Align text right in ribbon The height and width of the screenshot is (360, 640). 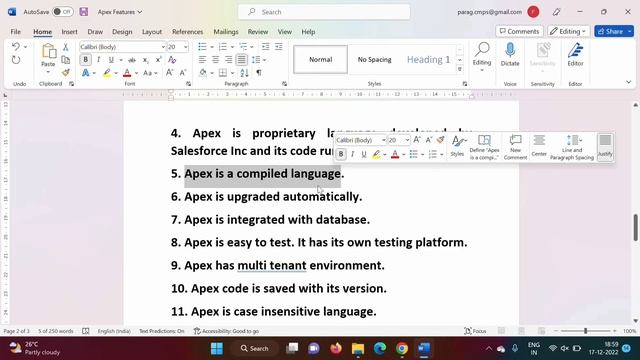229,60
